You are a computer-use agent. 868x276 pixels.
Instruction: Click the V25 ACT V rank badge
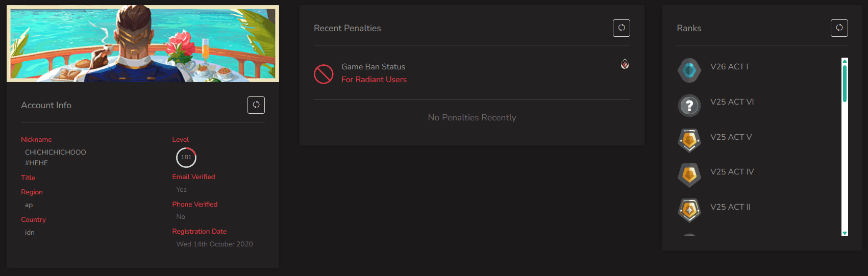tap(689, 140)
